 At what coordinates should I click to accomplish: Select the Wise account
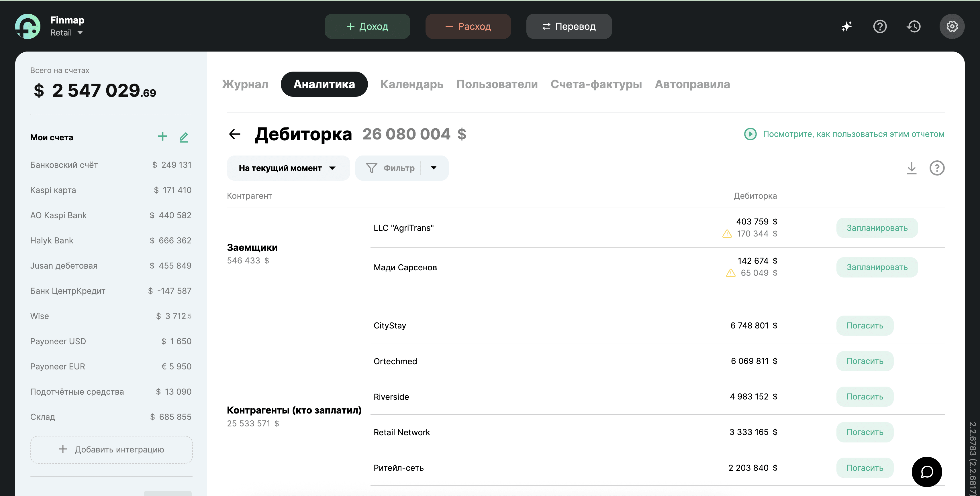[x=111, y=316]
